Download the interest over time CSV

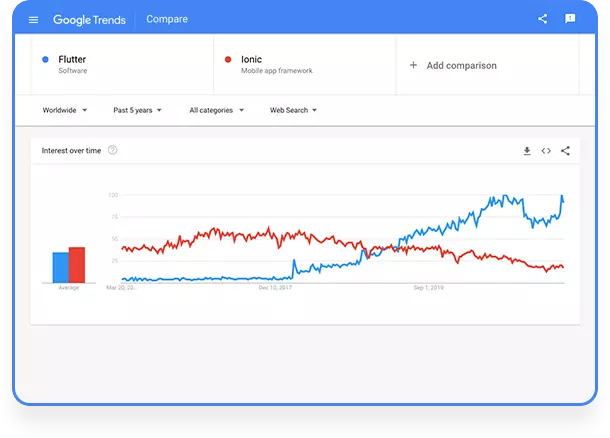coord(527,151)
